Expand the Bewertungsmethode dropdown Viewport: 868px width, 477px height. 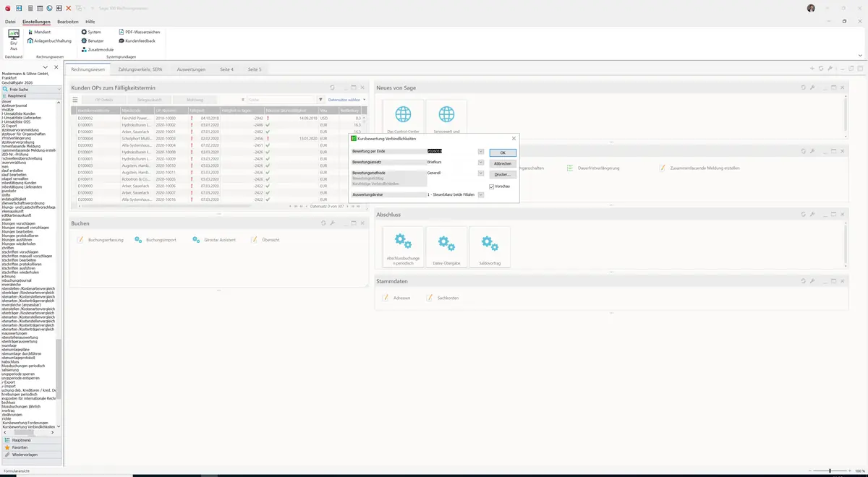pyautogui.click(x=481, y=173)
